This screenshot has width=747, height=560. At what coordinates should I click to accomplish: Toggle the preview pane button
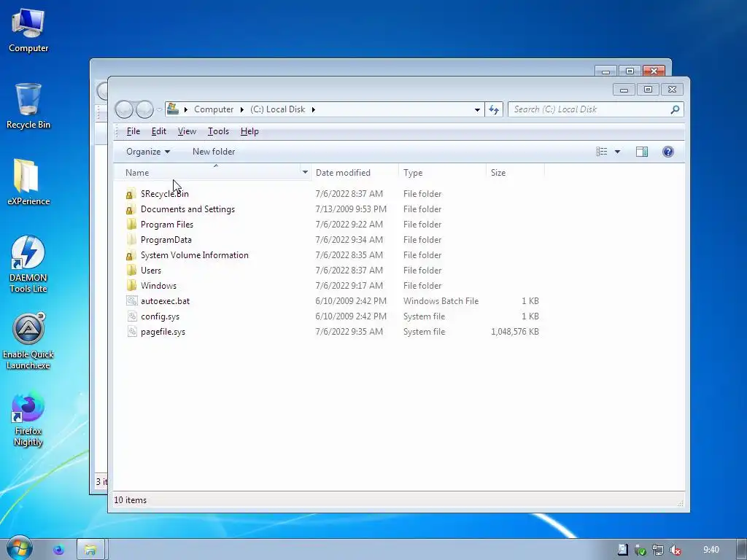coord(642,152)
